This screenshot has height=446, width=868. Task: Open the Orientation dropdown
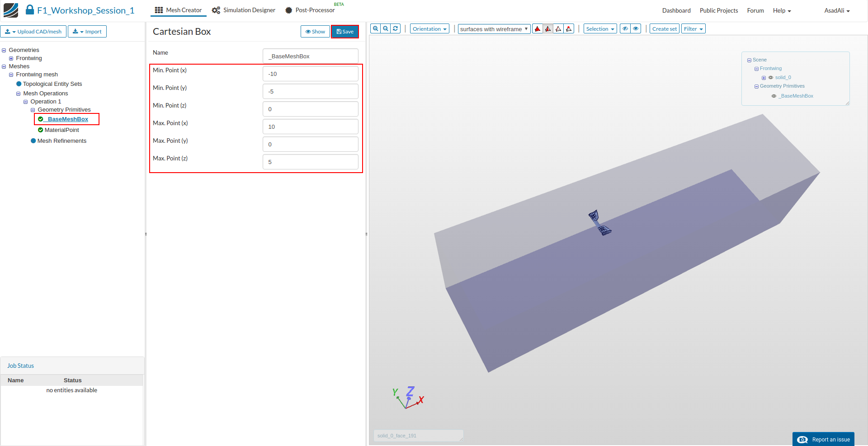coord(429,29)
